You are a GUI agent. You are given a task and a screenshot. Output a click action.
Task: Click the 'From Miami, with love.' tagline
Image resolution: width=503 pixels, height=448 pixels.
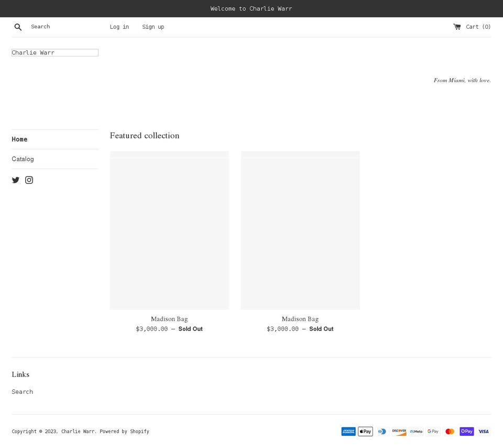coord(462,81)
